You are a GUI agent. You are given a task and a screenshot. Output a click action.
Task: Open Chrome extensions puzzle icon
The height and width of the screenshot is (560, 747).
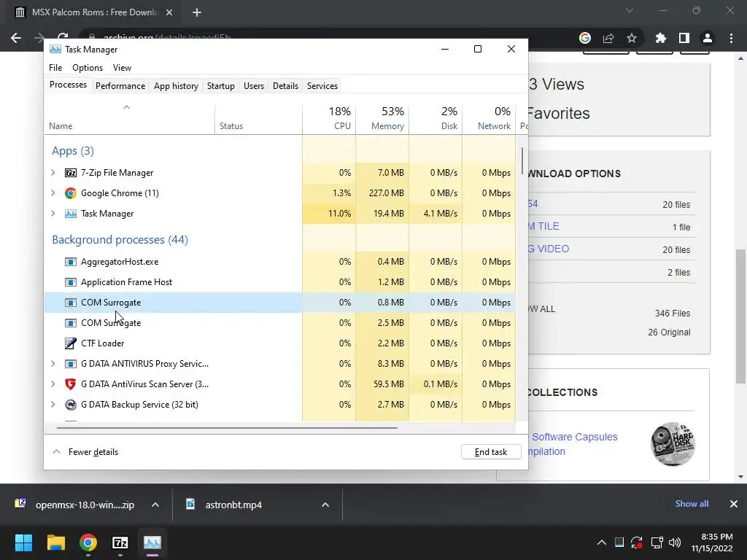[x=661, y=38]
